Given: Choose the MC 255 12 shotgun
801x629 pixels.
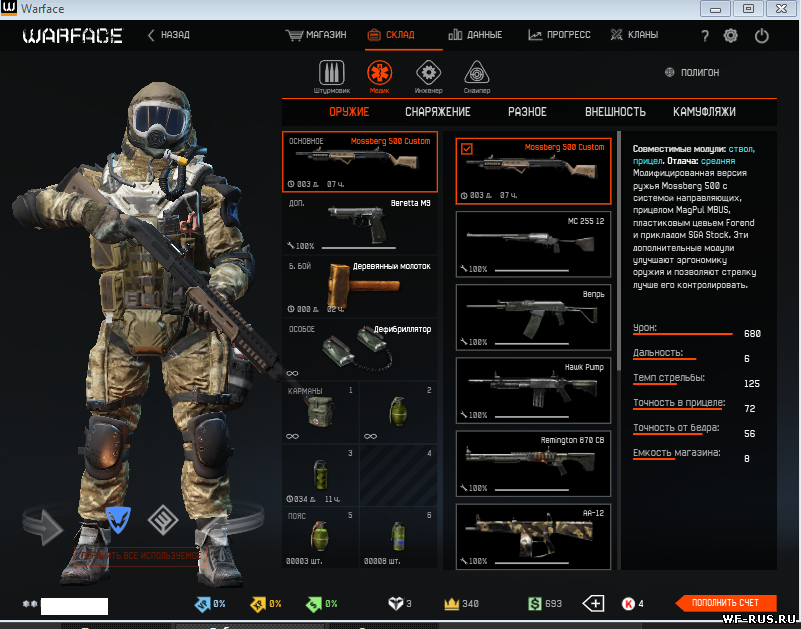Looking at the screenshot, I should click(x=533, y=244).
